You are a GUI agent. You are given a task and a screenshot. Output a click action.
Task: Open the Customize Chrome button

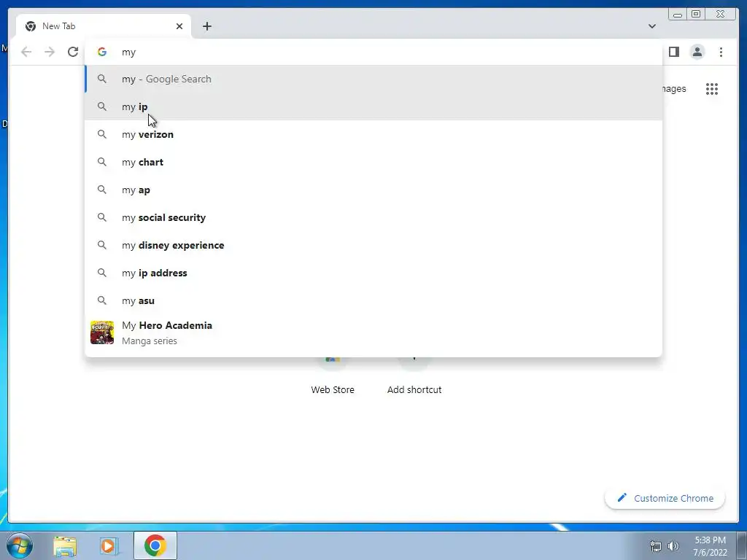665,498
